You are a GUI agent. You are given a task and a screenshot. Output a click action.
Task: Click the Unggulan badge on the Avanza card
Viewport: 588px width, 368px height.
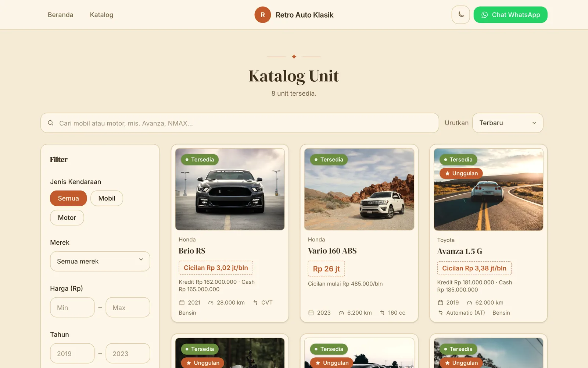pyautogui.click(x=461, y=173)
